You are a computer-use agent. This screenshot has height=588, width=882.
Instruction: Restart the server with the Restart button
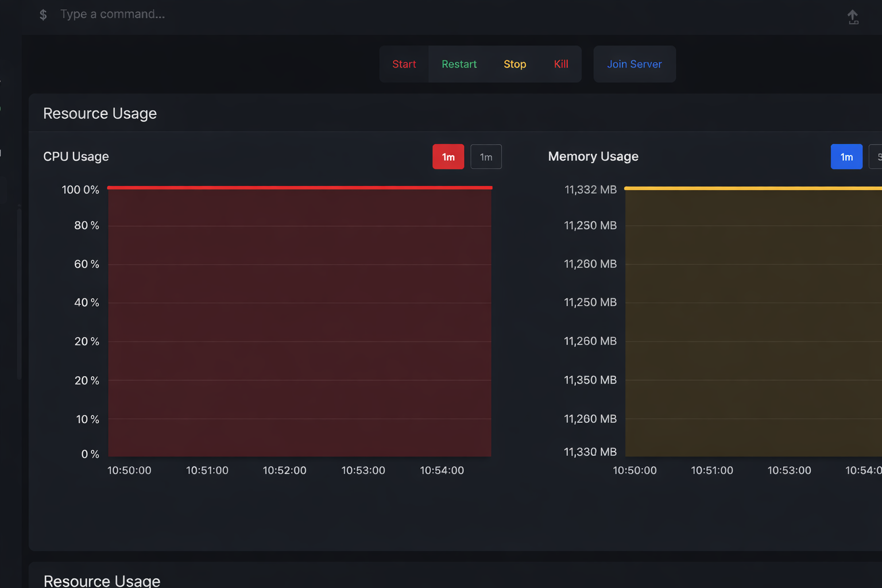(x=459, y=64)
